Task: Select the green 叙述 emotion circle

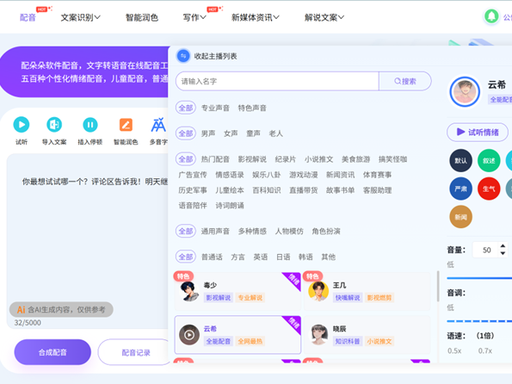Action: tap(489, 161)
